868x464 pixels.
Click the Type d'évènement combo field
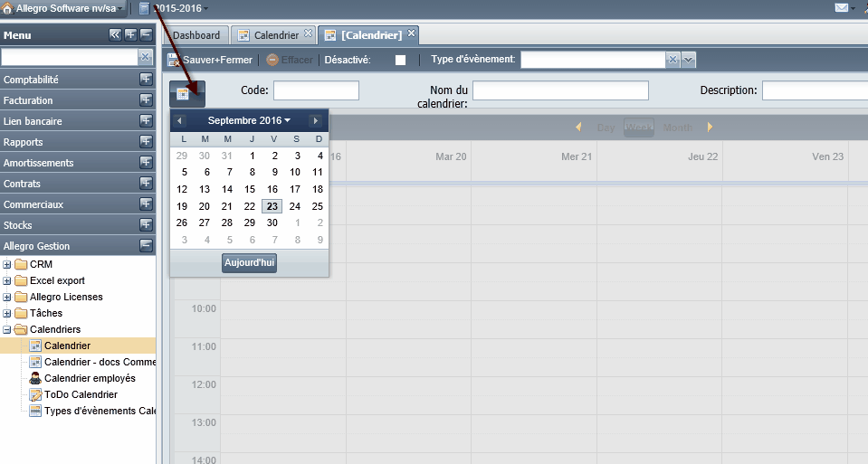point(593,60)
